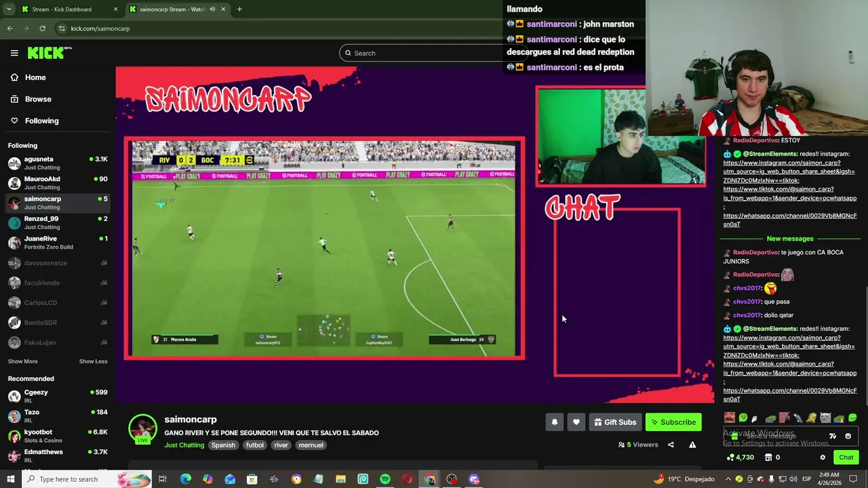Select the river tag

tap(281, 445)
